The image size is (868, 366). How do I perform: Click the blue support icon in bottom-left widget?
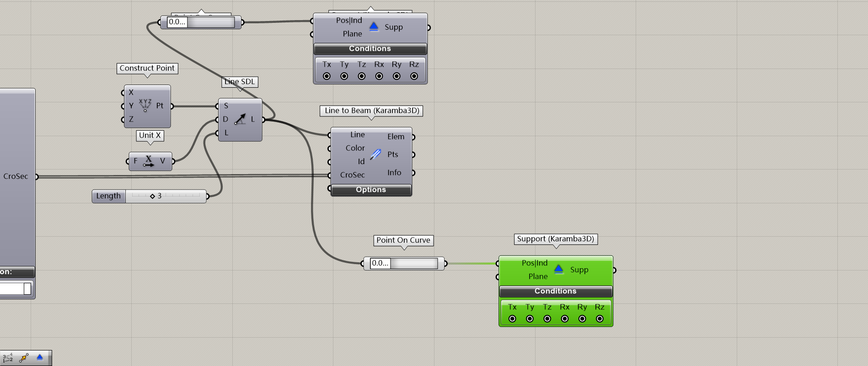click(40, 357)
